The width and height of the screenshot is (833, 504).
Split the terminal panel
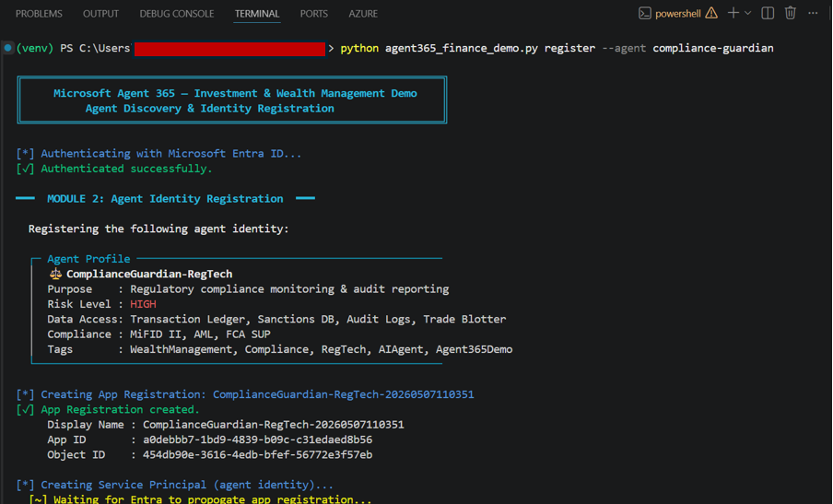tap(768, 13)
